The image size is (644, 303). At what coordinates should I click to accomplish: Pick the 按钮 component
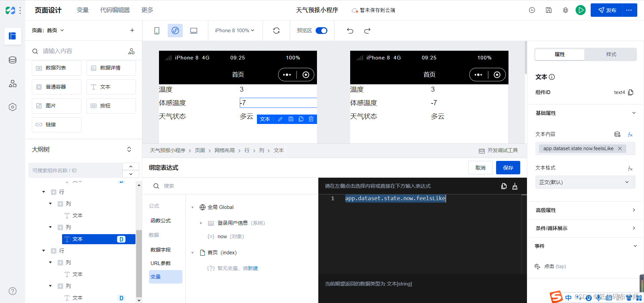click(111, 106)
